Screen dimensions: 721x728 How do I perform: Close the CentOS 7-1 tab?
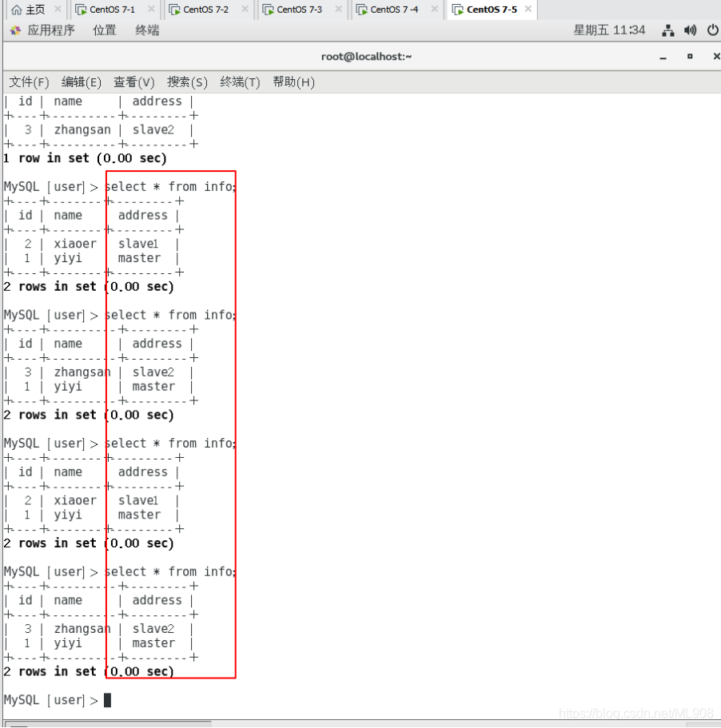pyautogui.click(x=151, y=9)
